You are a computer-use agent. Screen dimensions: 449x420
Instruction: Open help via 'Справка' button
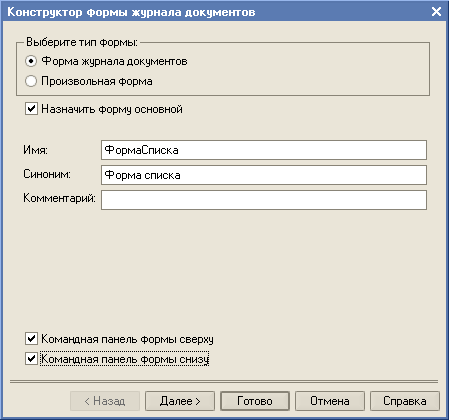[x=405, y=401]
